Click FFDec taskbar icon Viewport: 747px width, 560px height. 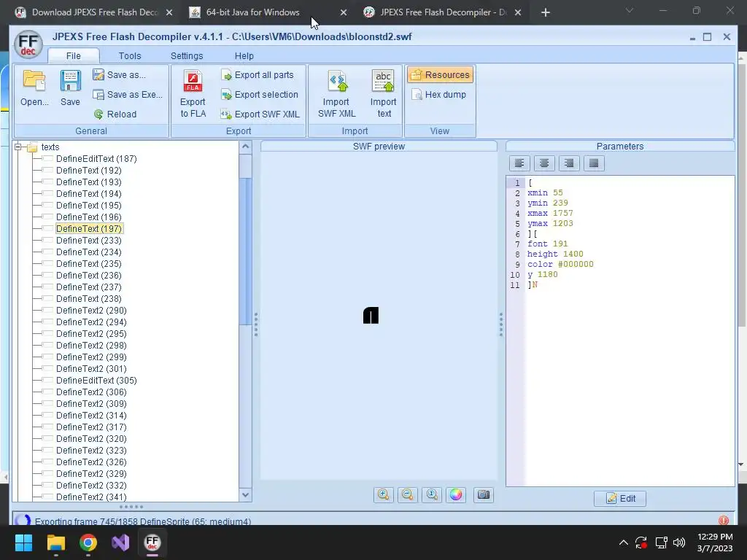coord(152,542)
